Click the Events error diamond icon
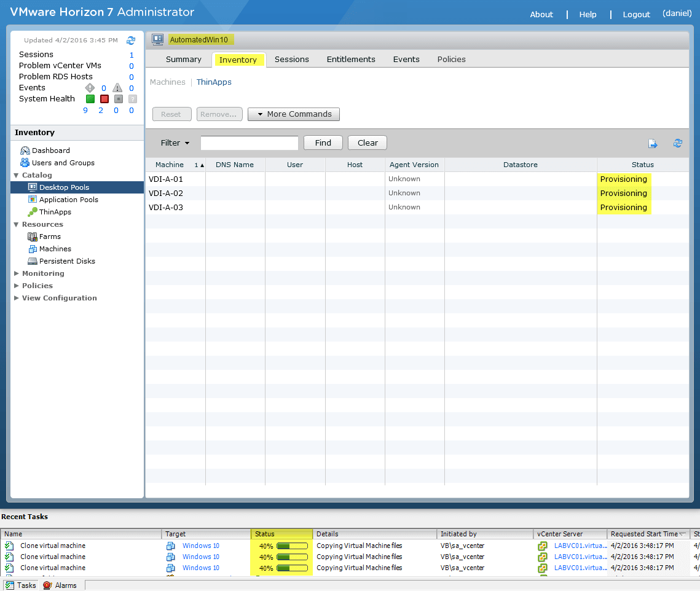This screenshot has height=591, width=700. (90, 88)
